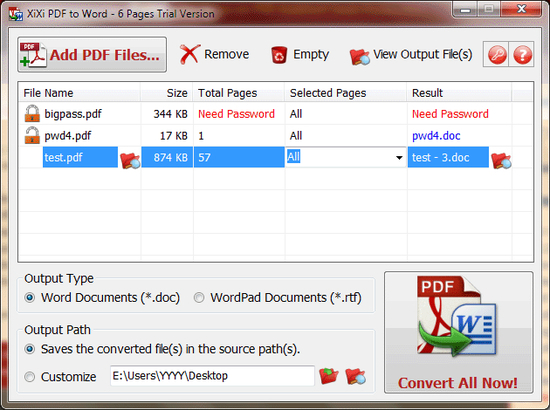The image size is (550, 410).
Task: Select the pwd4.pdf file name
Action: [68, 136]
